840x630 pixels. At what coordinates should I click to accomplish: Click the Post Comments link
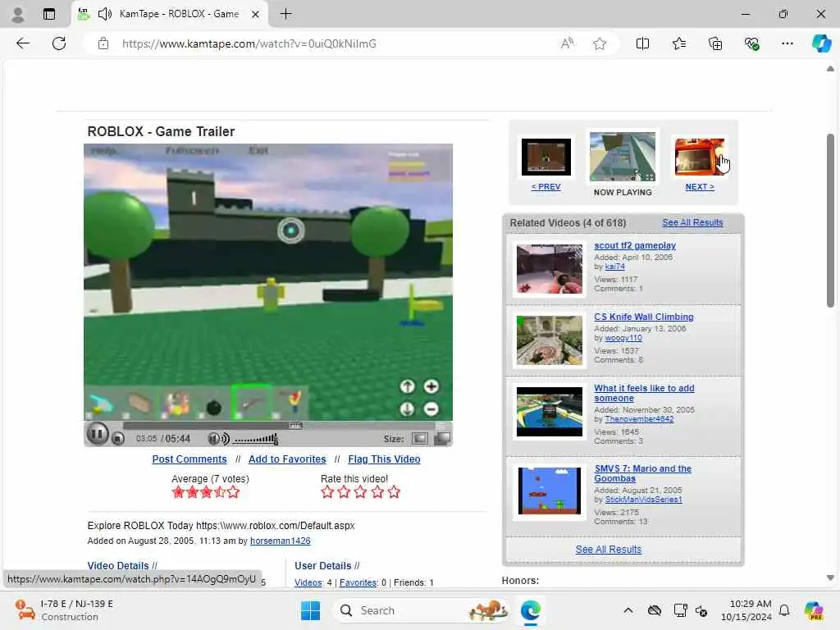tap(189, 459)
